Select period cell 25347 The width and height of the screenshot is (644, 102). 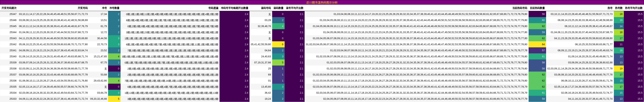tap(13, 14)
